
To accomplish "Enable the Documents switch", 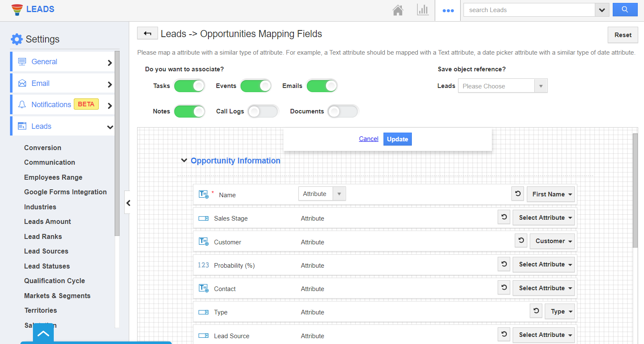I will coord(343,111).
